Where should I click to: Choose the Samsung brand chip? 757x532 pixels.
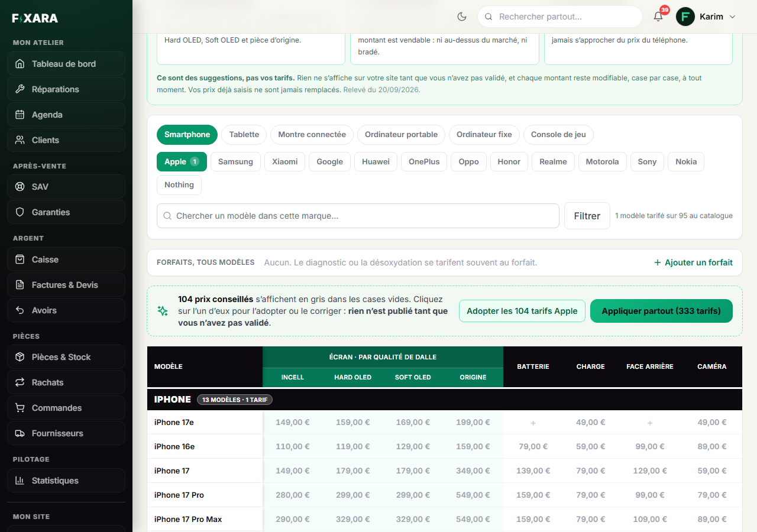235,161
